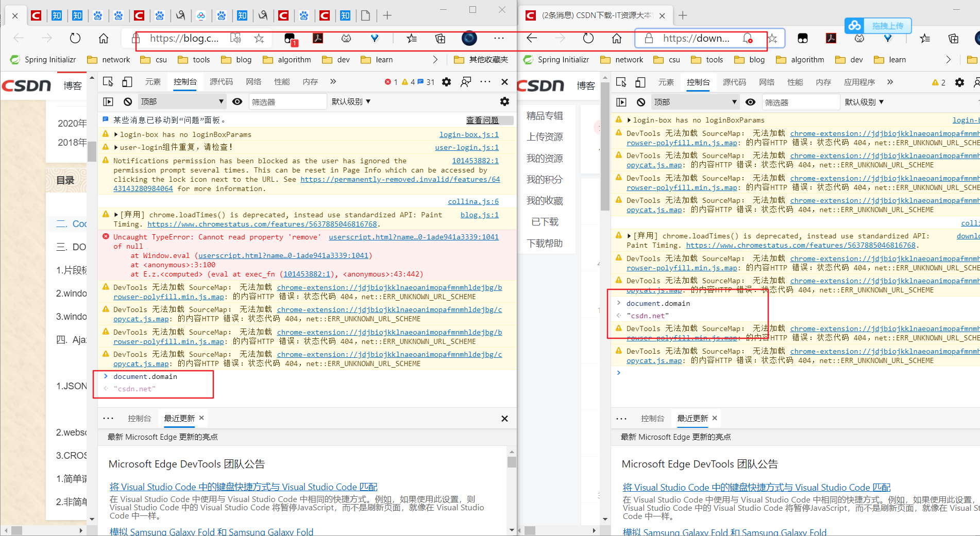The height and width of the screenshot is (536, 980).
Task: Open DevTools more options with the three-dot icon
Action: [x=484, y=81]
